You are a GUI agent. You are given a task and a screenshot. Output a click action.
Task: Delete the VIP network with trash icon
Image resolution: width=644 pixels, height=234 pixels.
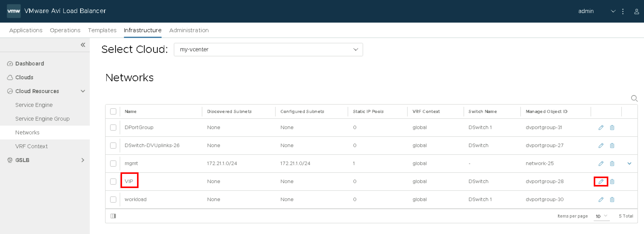point(612,181)
